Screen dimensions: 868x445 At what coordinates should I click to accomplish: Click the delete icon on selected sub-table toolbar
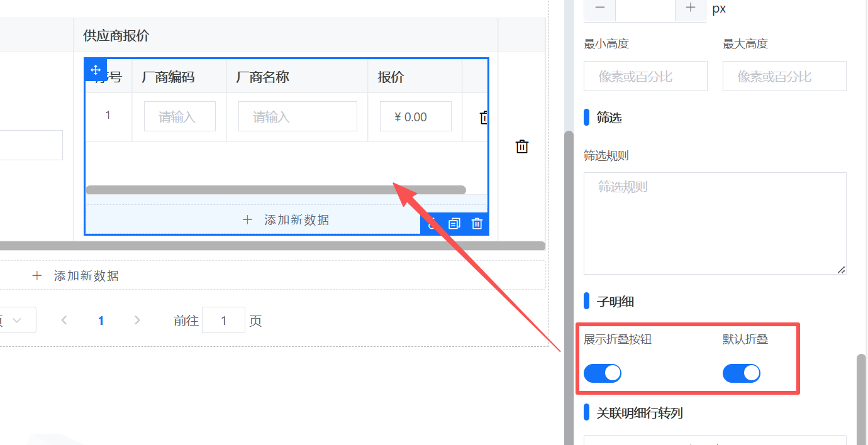pyautogui.click(x=477, y=224)
